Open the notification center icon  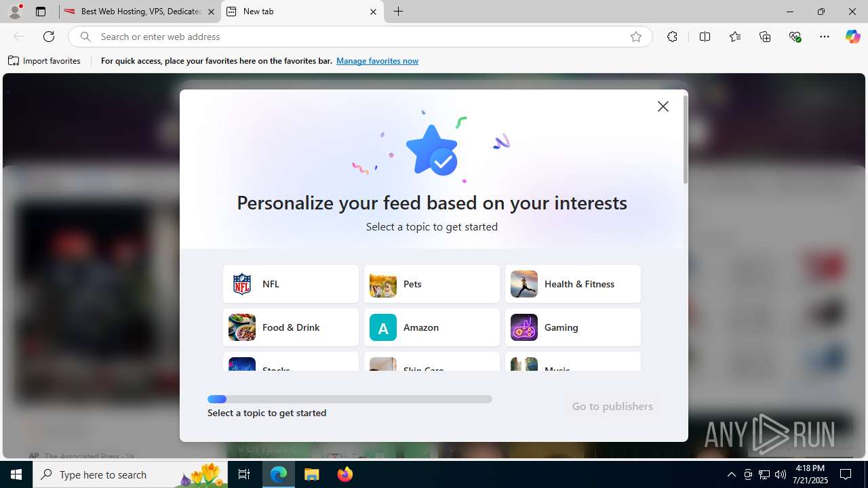point(846,474)
